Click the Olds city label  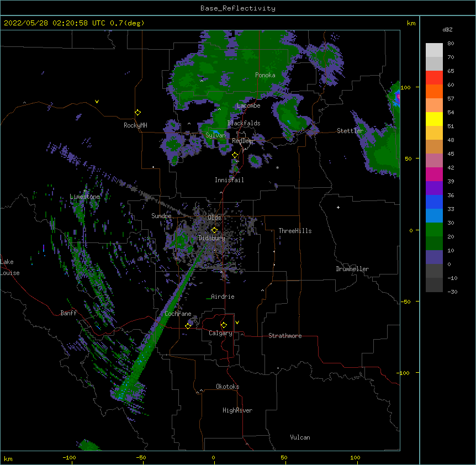click(214, 218)
